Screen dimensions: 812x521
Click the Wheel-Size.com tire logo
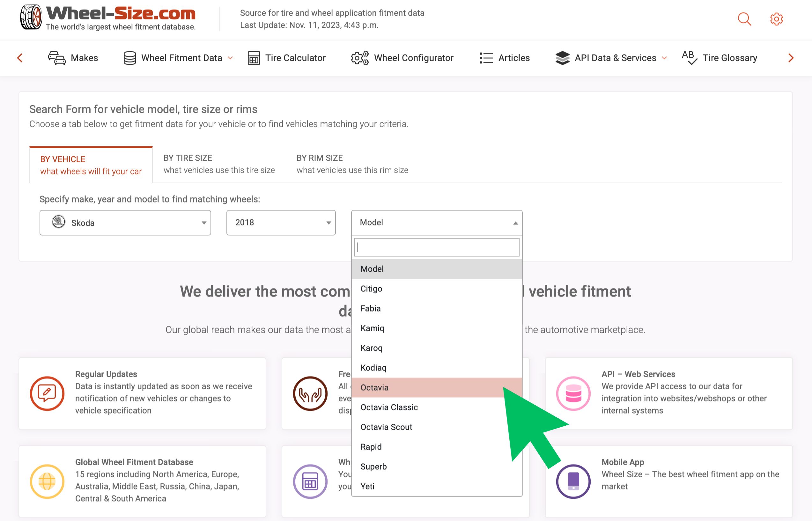[31, 17]
